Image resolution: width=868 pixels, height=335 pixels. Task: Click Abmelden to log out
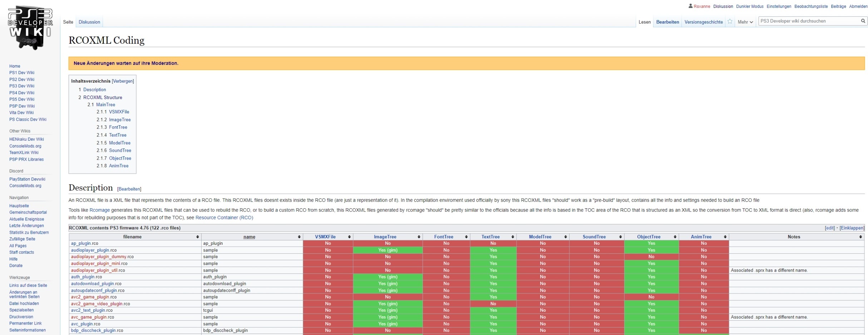pyautogui.click(x=858, y=6)
